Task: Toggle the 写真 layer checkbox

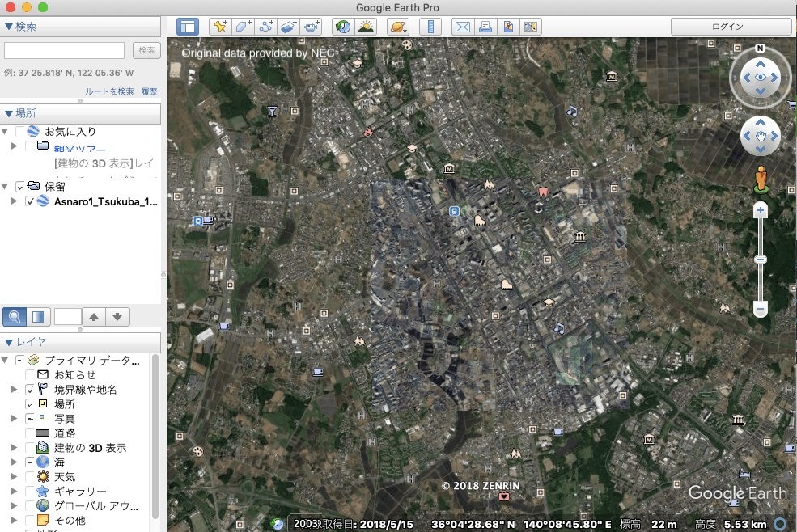Action: [29, 419]
